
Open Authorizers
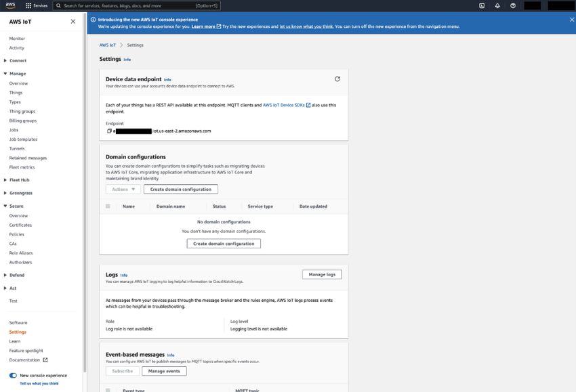(x=20, y=263)
